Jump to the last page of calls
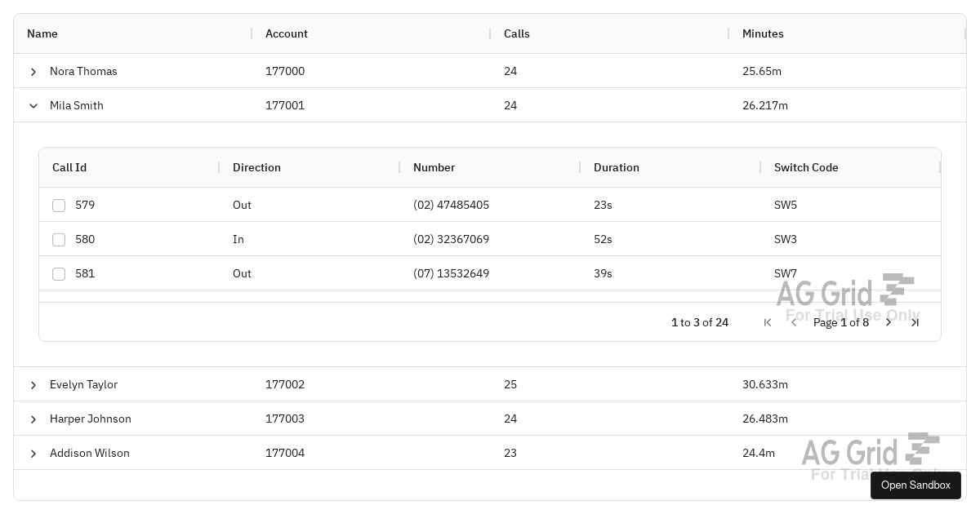The height and width of the screenshot is (514, 980). [915, 322]
